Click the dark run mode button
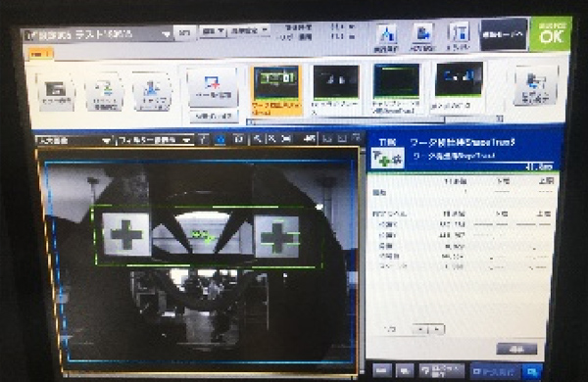This screenshot has width=588, height=382. [504, 34]
